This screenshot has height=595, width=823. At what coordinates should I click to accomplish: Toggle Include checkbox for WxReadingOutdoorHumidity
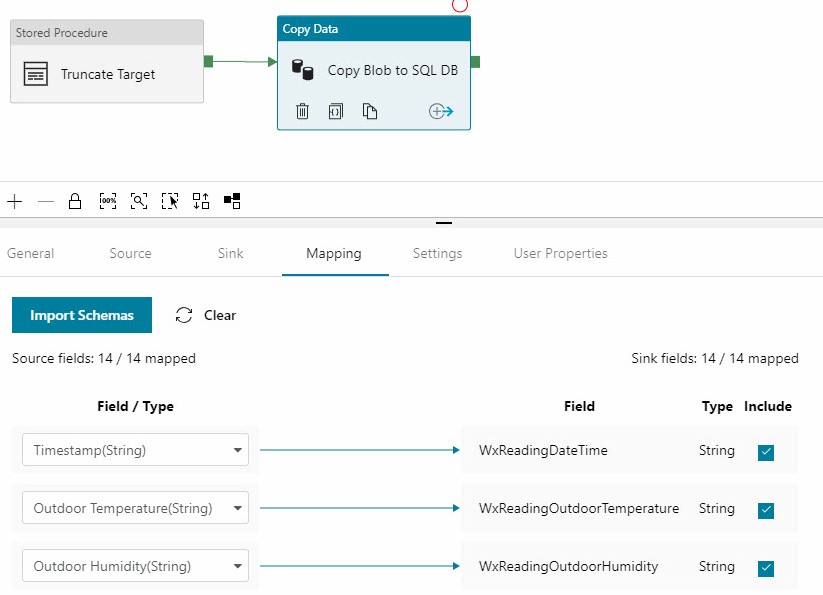coord(766,568)
